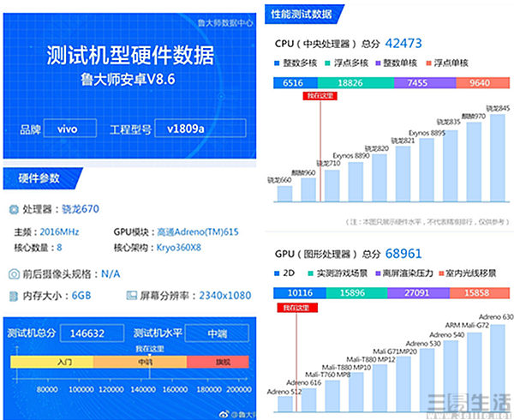Click the blue 整数多核 legend square
The width and height of the screenshot is (514, 420).
tap(278, 63)
